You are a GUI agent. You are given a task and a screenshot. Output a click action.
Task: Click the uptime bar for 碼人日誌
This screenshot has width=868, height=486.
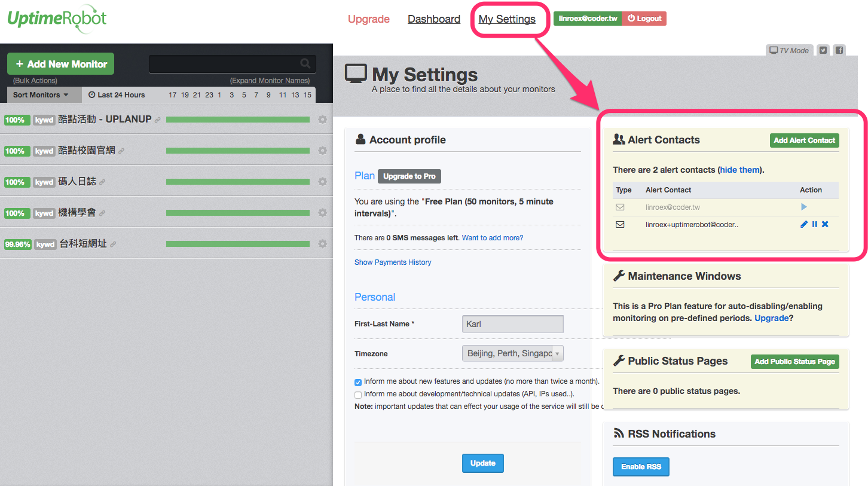click(238, 182)
